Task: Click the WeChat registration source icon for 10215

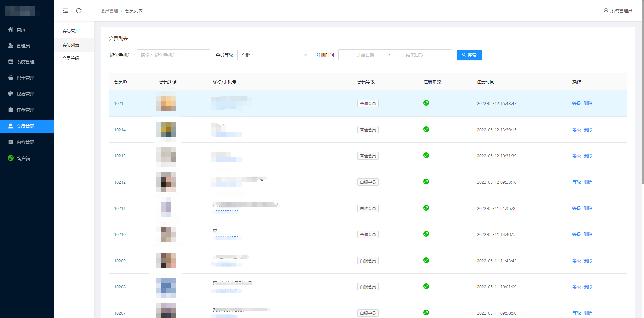Action: pyautogui.click(x=426, y=103)
